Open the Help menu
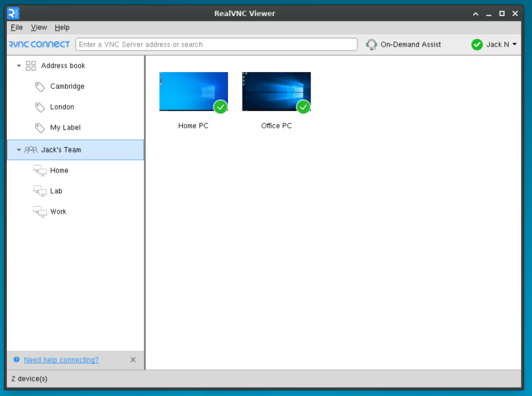 [x=62, y=28]
